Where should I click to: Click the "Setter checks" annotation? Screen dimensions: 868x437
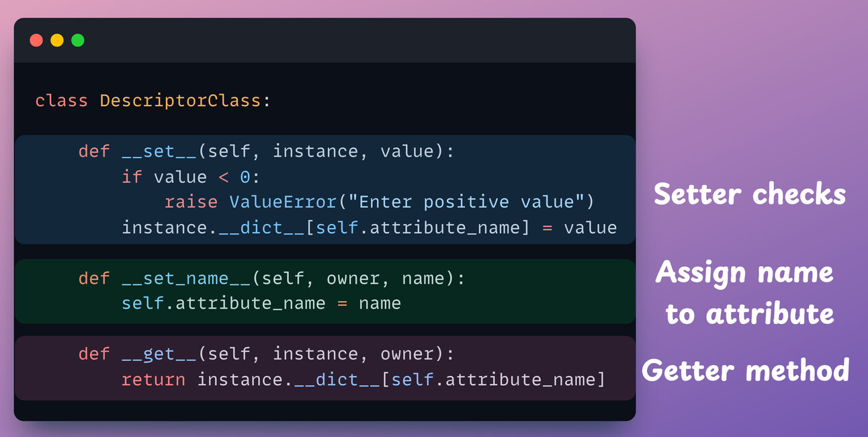click(750, 194)
